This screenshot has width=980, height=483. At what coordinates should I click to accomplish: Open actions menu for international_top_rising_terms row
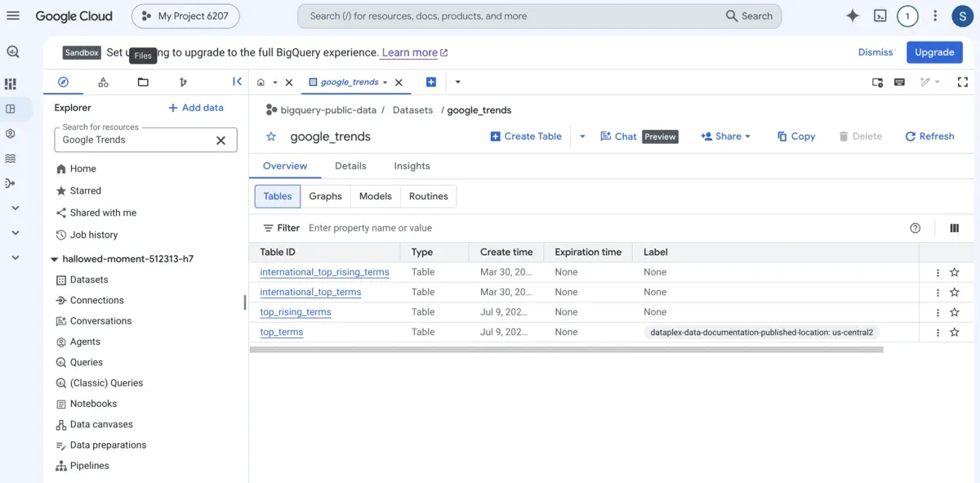click(938, 272)
